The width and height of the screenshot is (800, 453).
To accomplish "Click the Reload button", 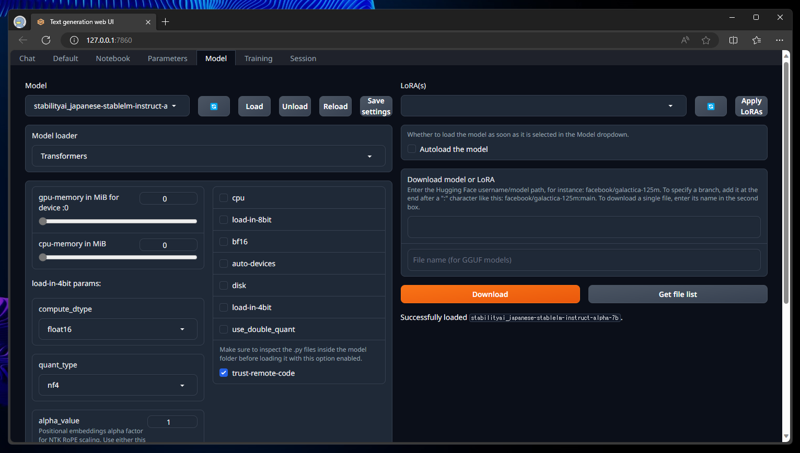I will click(335, 106).
